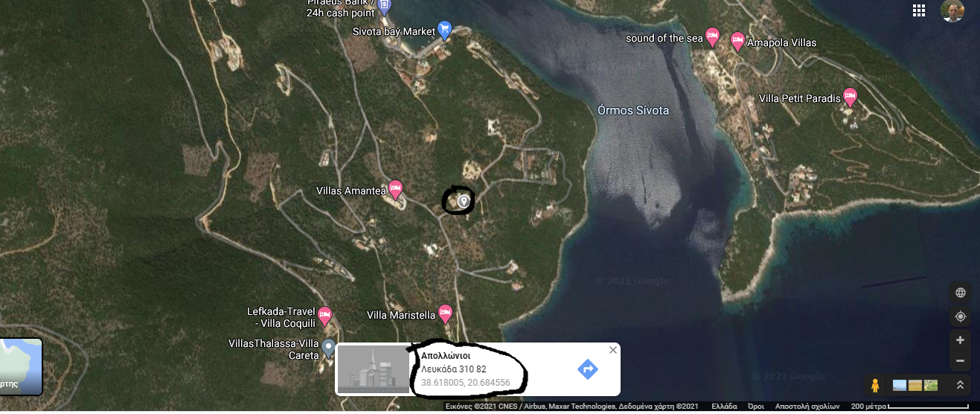Open the Google account avatar menu
The height and width of the screenshot is (414, 980).
pos(952,10)
